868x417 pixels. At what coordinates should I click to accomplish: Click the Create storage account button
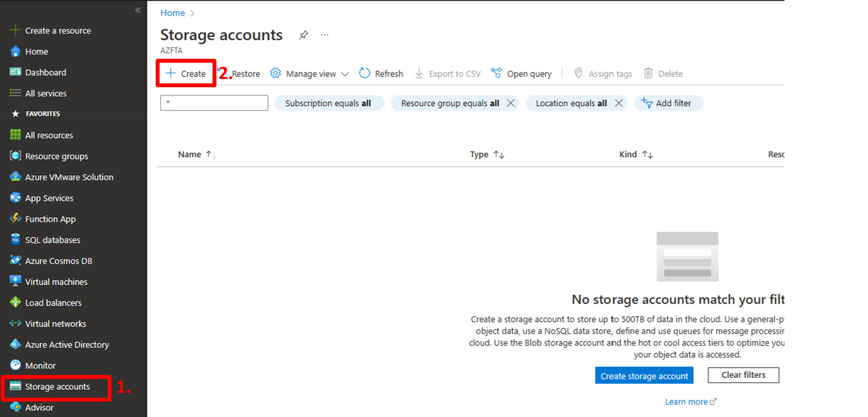tap(644, 375)
